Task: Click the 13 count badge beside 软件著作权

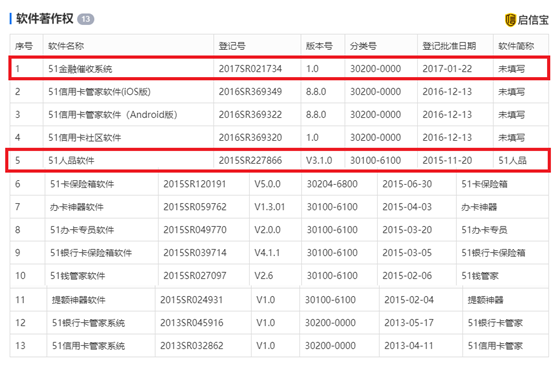Action: (86, 19)
